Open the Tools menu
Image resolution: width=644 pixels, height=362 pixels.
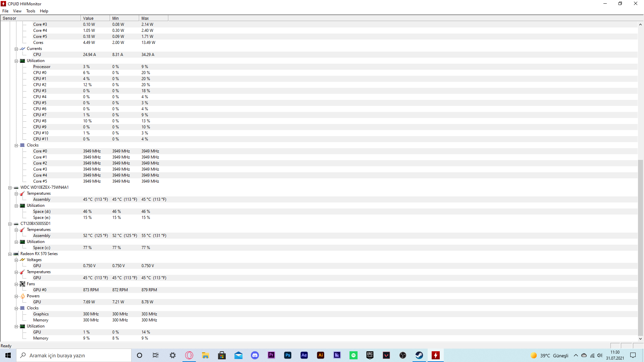pos(31,11)
